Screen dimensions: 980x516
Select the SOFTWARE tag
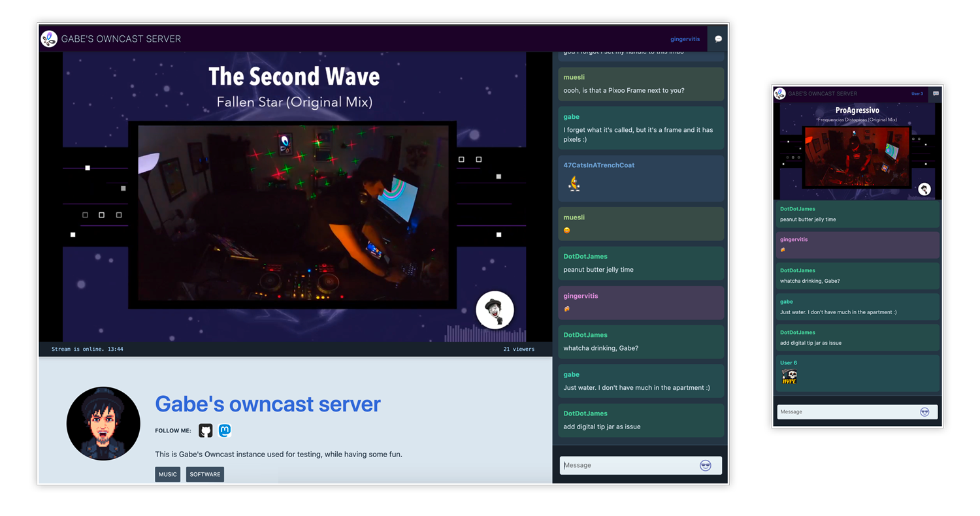point(205,474)
